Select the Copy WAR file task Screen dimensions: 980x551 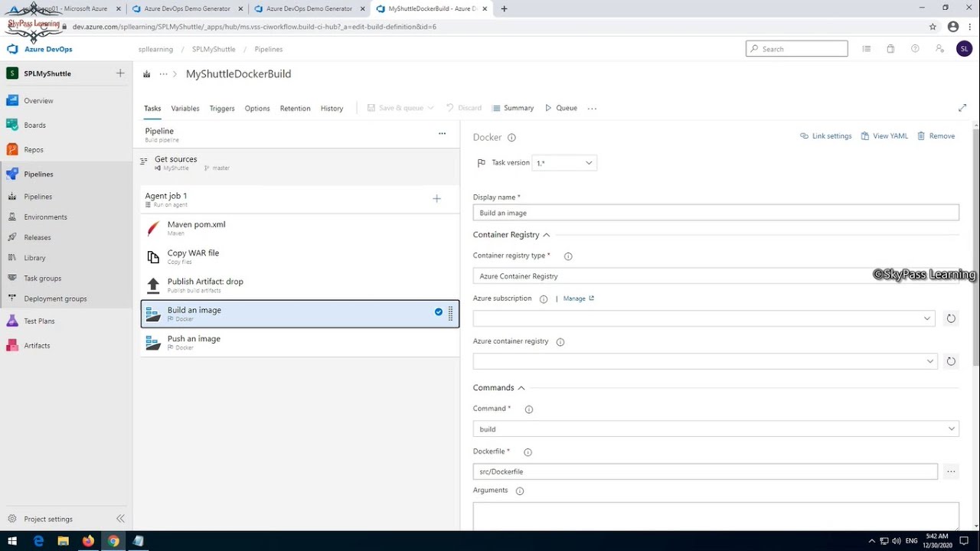pos(300,256)
